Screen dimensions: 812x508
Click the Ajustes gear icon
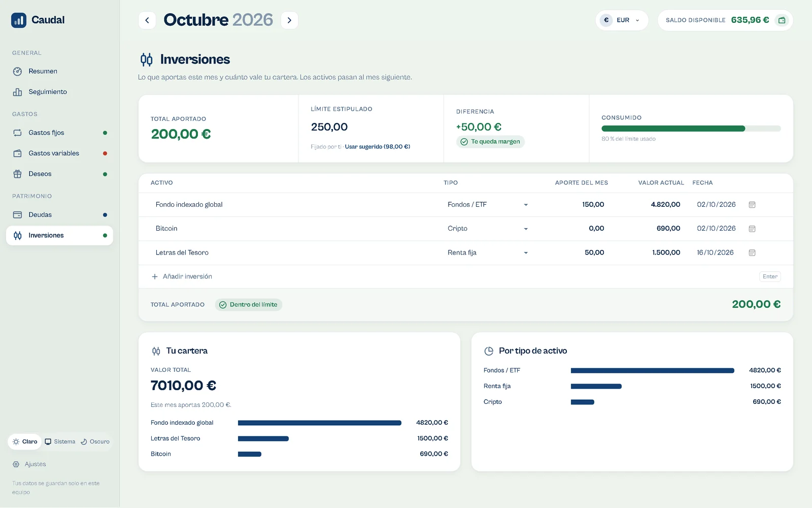16,464
